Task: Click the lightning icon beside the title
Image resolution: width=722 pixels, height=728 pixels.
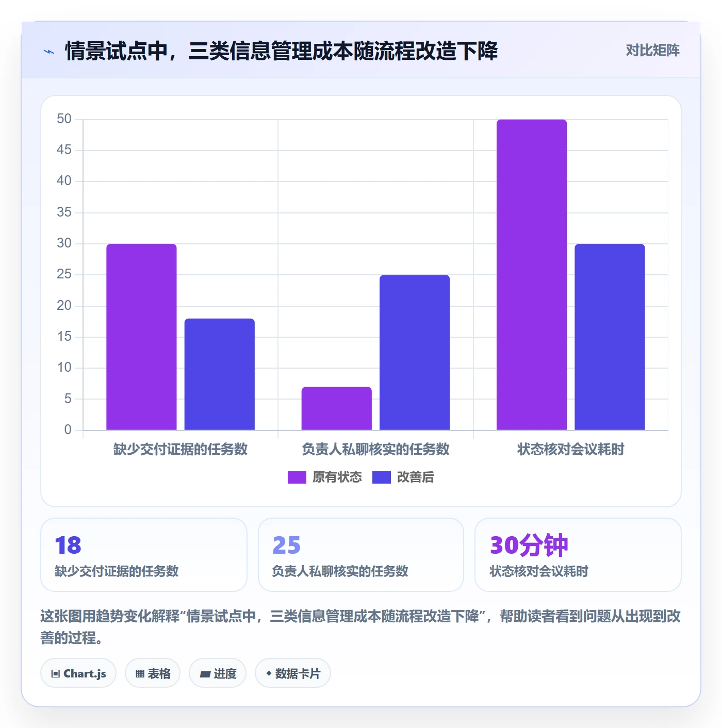Action: [49, 52]
